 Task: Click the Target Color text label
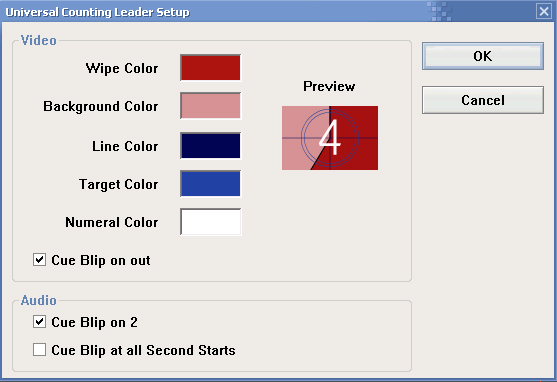tap(118, 184)
